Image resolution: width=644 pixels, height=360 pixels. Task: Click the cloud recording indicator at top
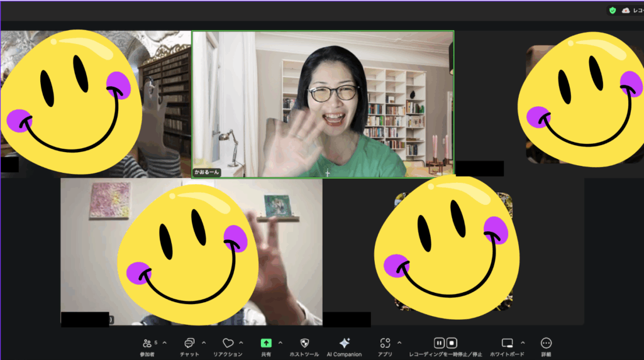626,10
